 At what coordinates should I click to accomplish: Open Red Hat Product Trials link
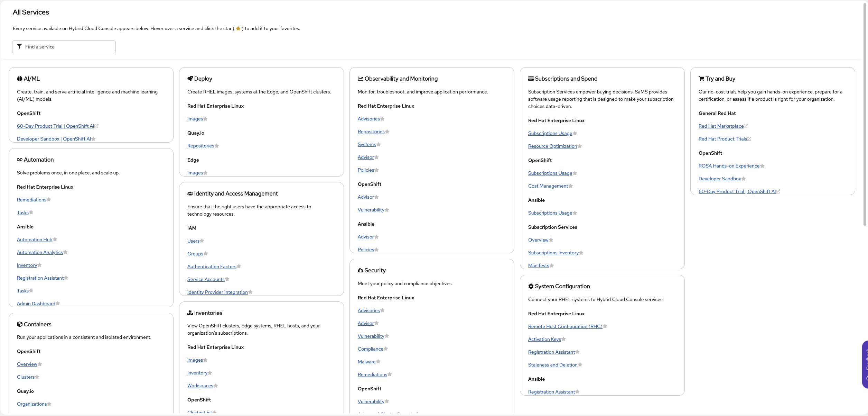[722, 139]
